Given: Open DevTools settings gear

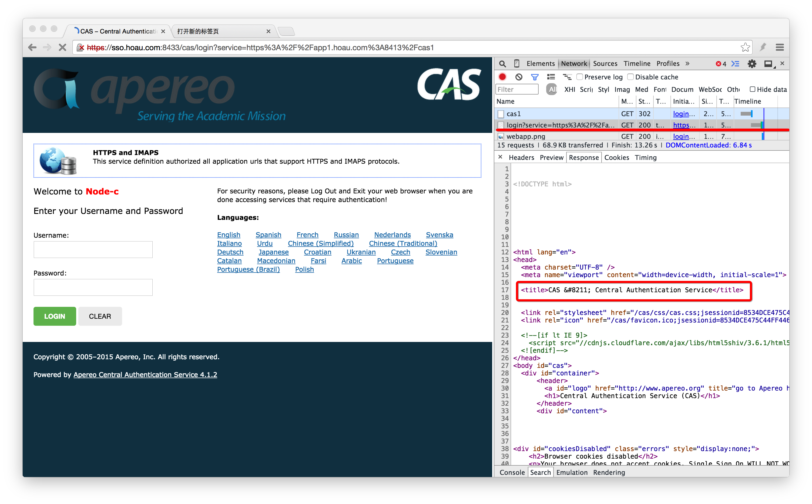Looking at the screenshot, I should pyautogui.click(x=752, y=64).
